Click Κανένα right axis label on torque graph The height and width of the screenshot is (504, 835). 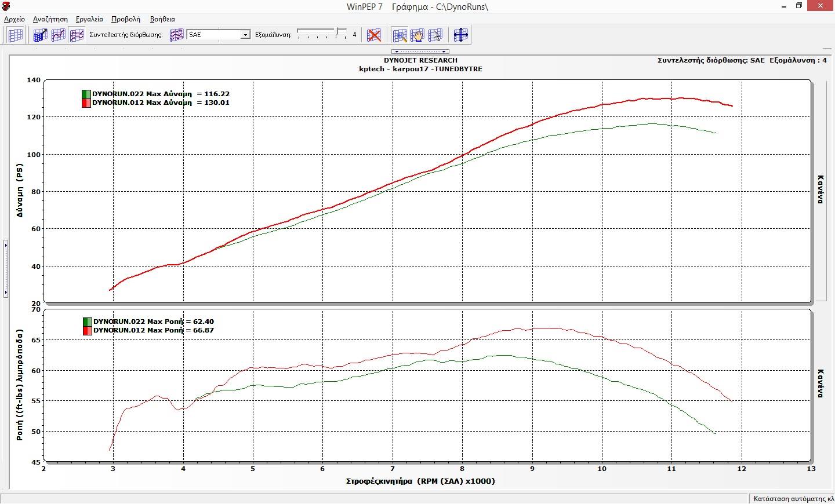tap(821, 384)
